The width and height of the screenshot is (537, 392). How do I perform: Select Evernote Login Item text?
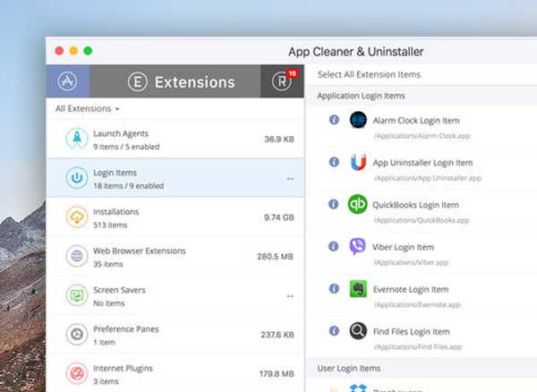coord(411,289)
